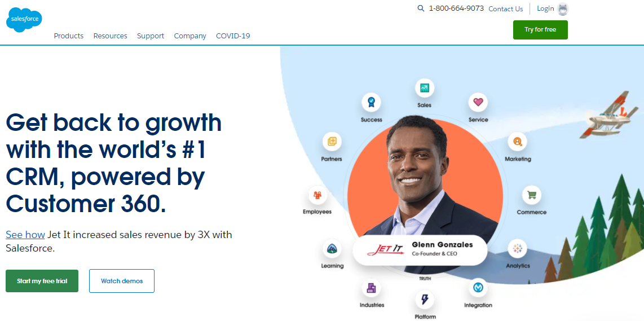Click the Salesforce cloud logo
Viewport: 644px width, 321px height.
click(24, 20)
